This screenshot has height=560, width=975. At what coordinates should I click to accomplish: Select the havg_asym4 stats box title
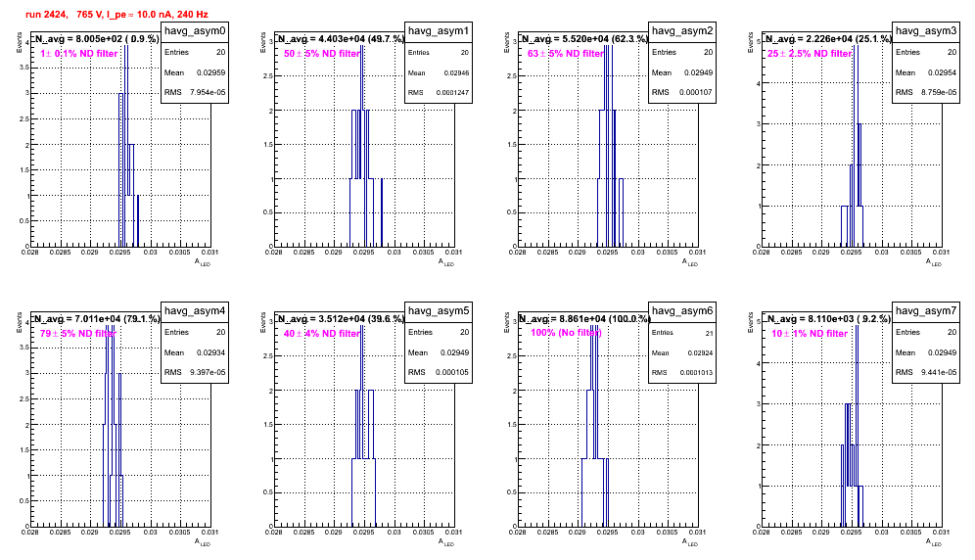[195, 311]
